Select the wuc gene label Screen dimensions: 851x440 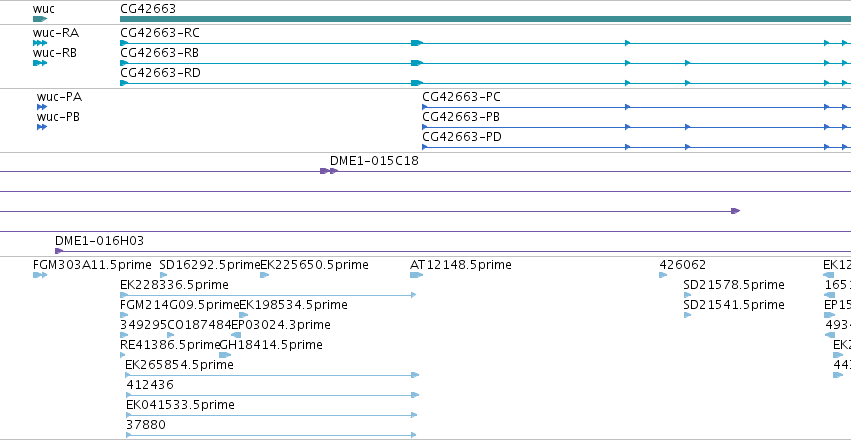43,9
